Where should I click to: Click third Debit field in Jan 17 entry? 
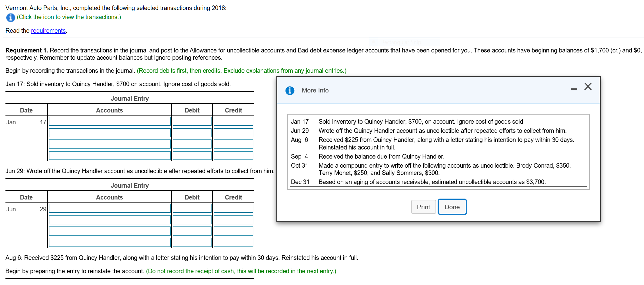[x=192, y=144]
